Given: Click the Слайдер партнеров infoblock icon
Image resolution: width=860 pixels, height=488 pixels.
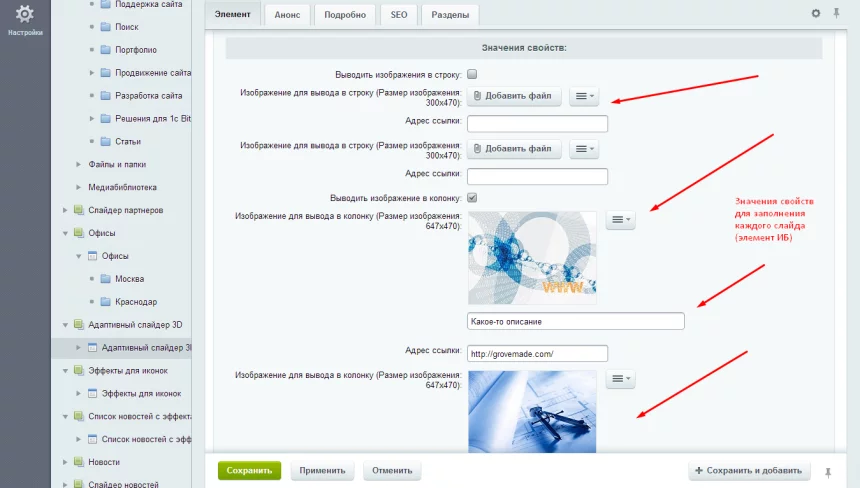Looking at the screenshot, I should pyautogui.click(x=78, y=210).
